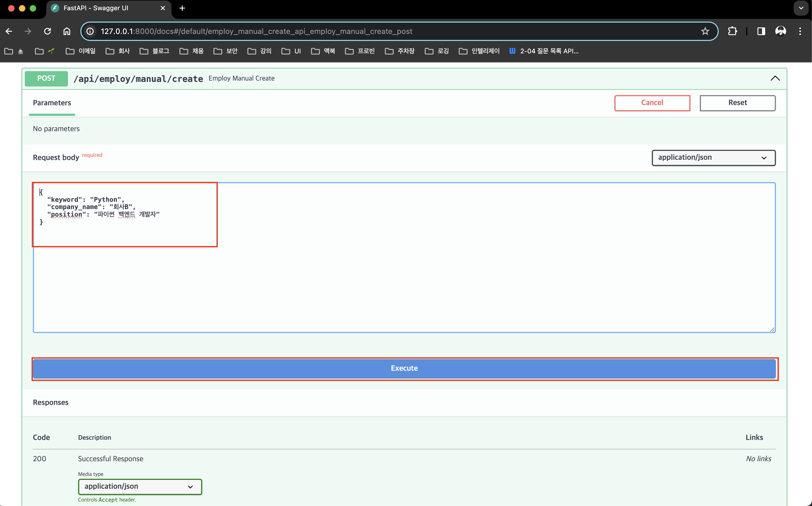Screen dimensions: 812x506
Task: Click the Execute button
Action: (x=404, y=369)
